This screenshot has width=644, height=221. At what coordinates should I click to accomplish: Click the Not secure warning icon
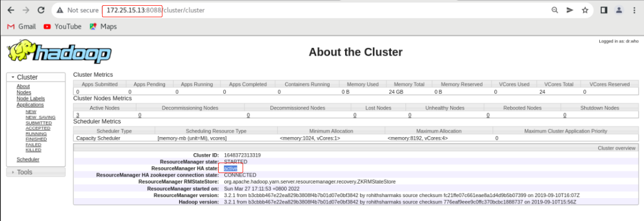click(x=60, y=10)
